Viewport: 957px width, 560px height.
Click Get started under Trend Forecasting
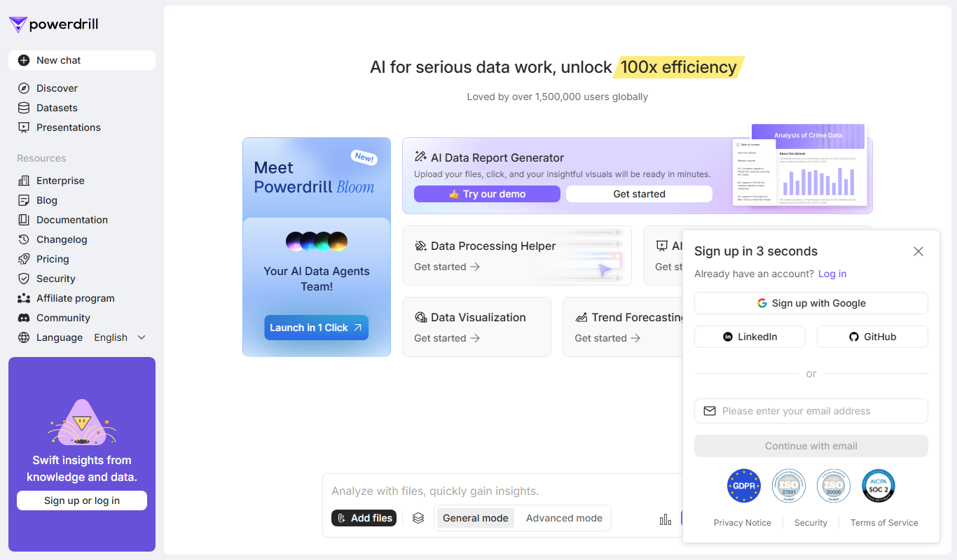click(607, 338)
